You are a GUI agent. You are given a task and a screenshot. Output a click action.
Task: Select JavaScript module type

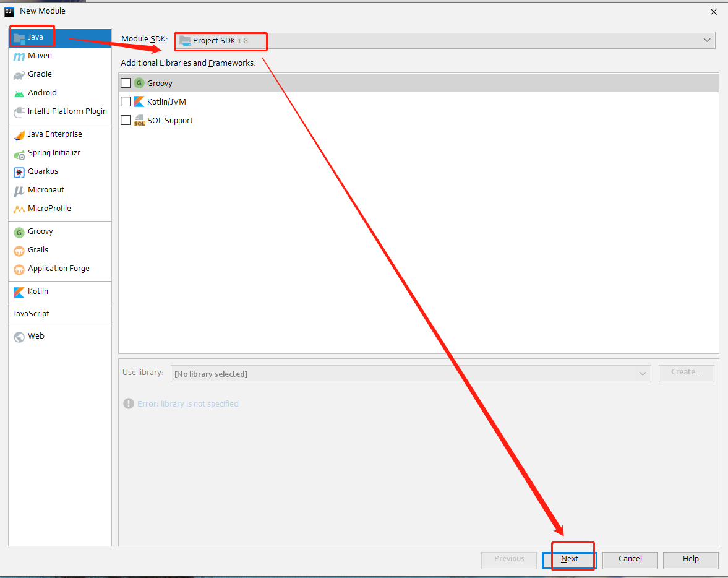[60, 314]
